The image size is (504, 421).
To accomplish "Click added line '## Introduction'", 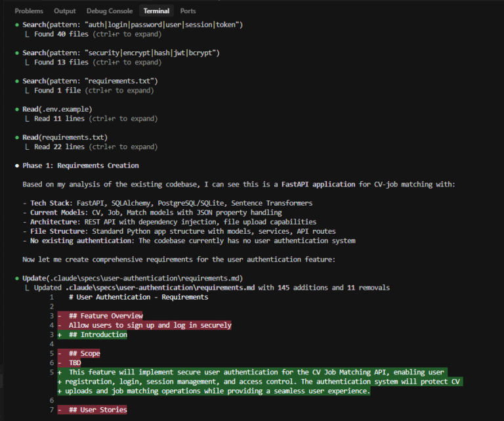I will [93, 334].
